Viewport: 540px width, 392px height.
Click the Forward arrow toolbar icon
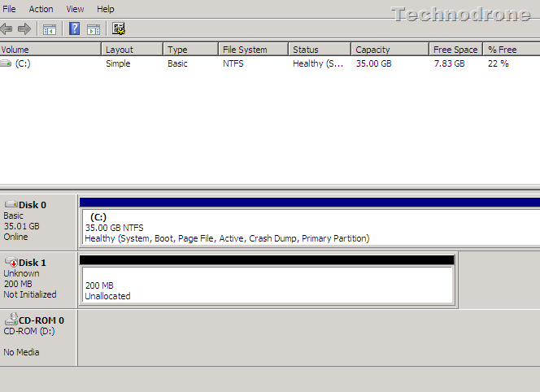coord(24,28)
